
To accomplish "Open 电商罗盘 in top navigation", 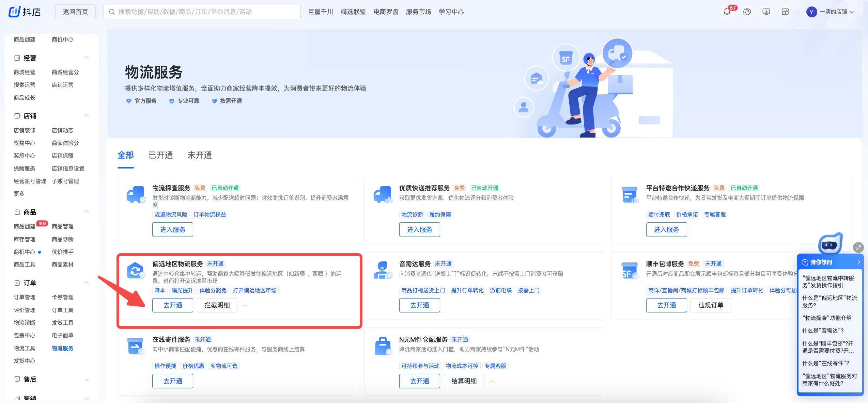I will 386,12.
